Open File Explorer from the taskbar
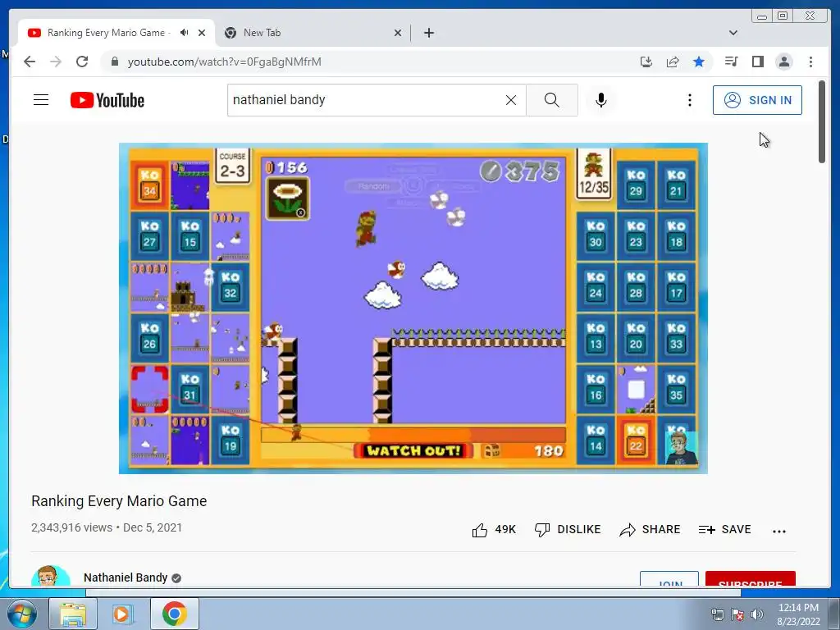Screen dimensions: 840x630 coord(73,614)
